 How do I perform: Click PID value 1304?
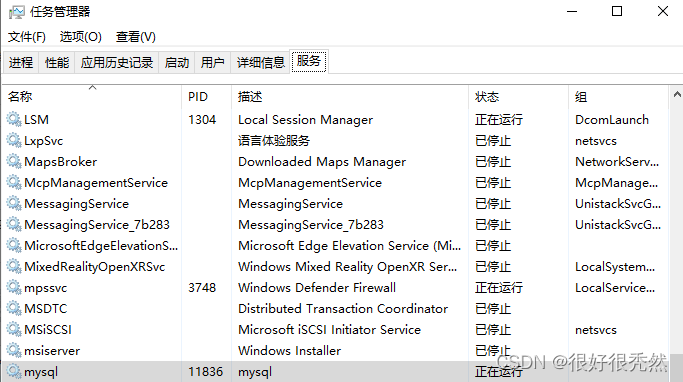(x=202, y=119)
